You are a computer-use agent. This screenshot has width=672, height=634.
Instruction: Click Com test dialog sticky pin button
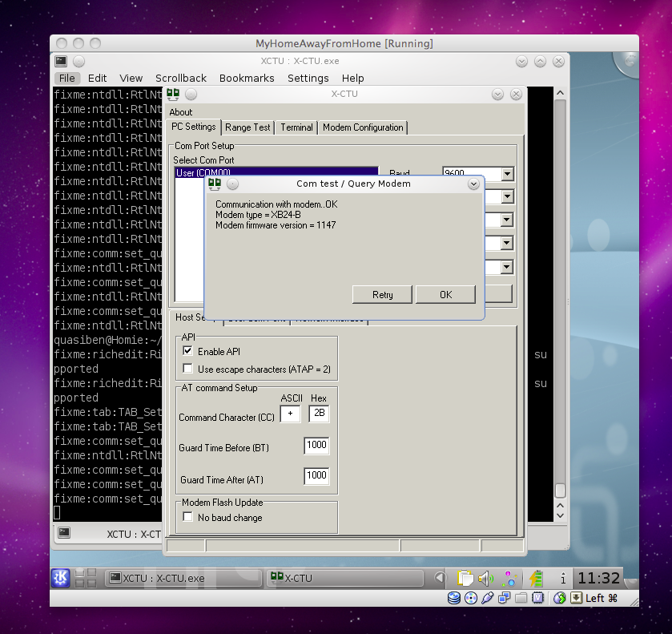click(x=233, y=184)
